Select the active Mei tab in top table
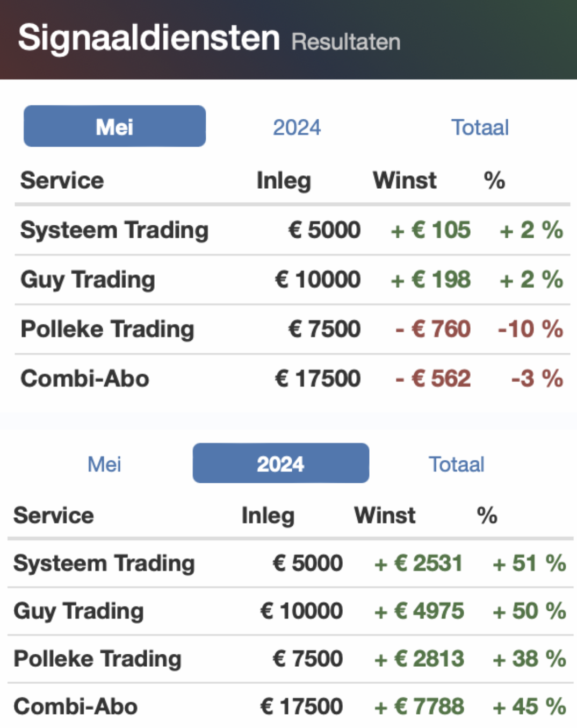 pos(114,126)
